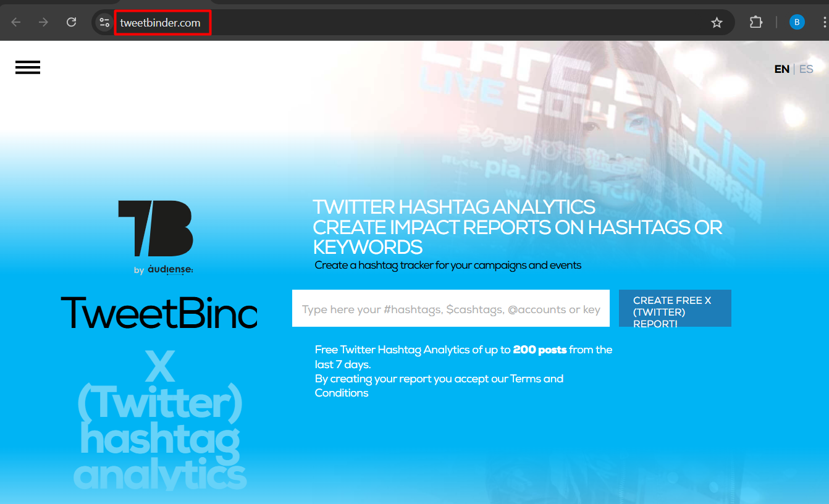
Task: Click the hashtag search input field
Action: coord(451,308)
